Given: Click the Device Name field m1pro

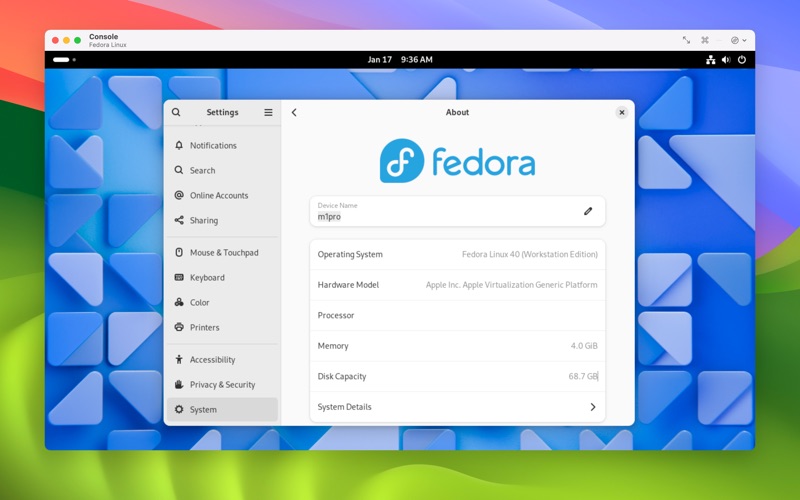Looking at the screenshot, I should coord(458,211).
